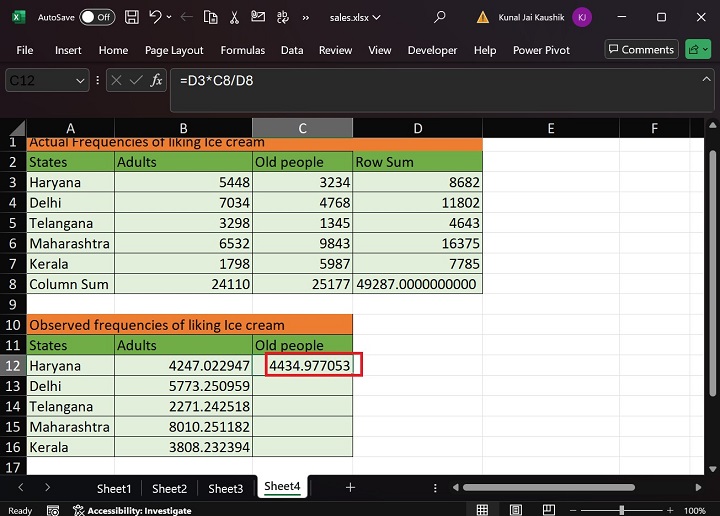The height and width of the screenshot is (516, 720).
Task: Click the Insert Function fx icon
Action: (x=157, y=80)
